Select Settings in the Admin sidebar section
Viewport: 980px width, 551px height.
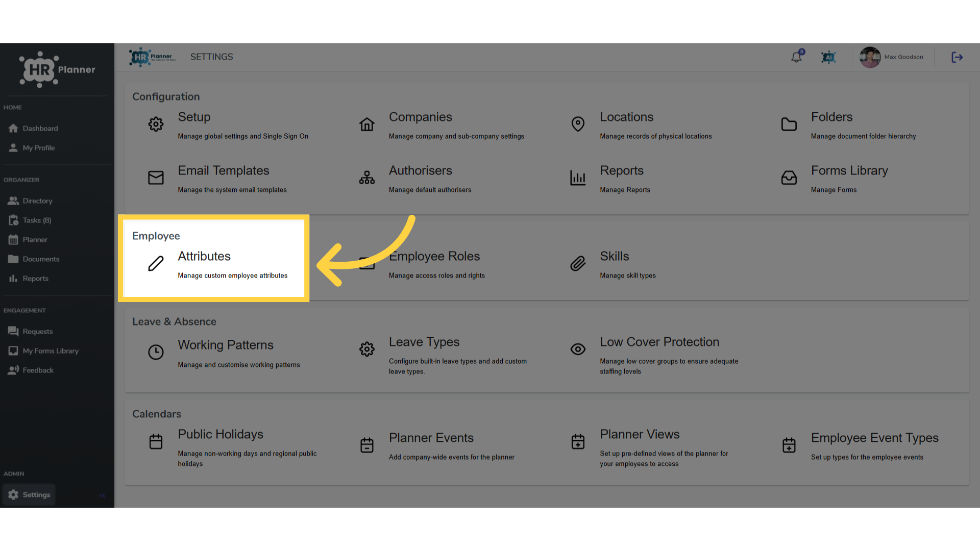point(29,494)
